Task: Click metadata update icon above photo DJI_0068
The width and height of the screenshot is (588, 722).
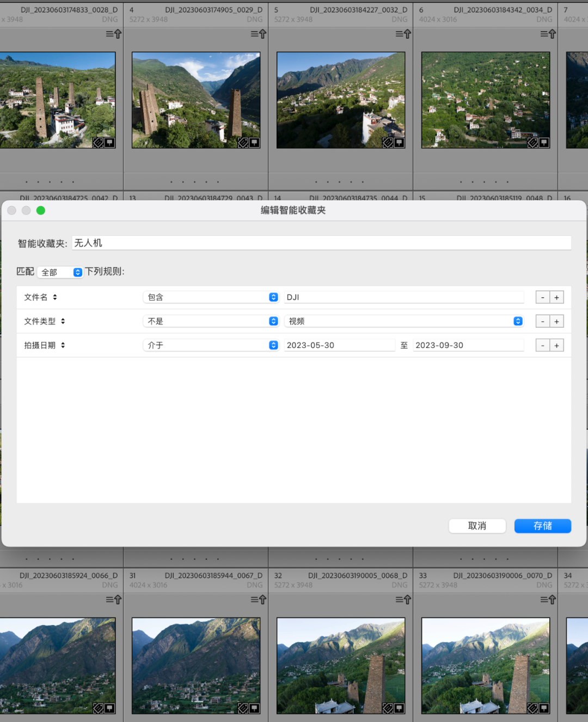Action: pyautogui.click(x=403, y=599)
